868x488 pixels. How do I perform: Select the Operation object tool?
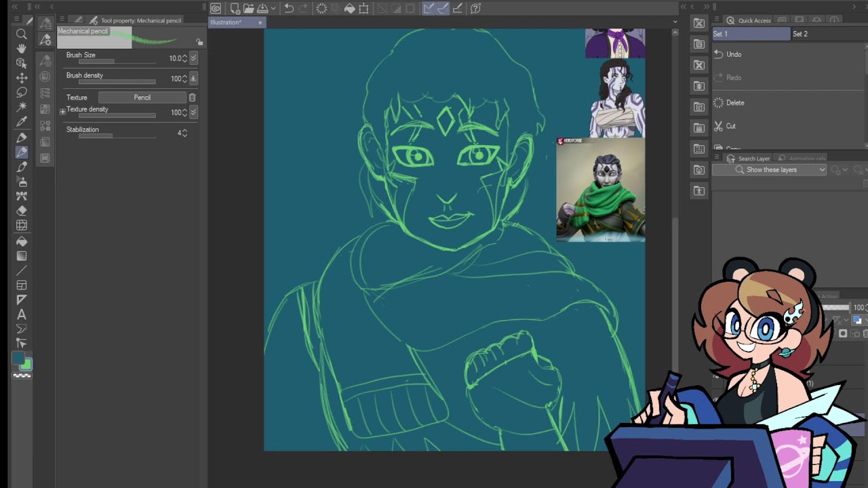click(x=22, y=63)
